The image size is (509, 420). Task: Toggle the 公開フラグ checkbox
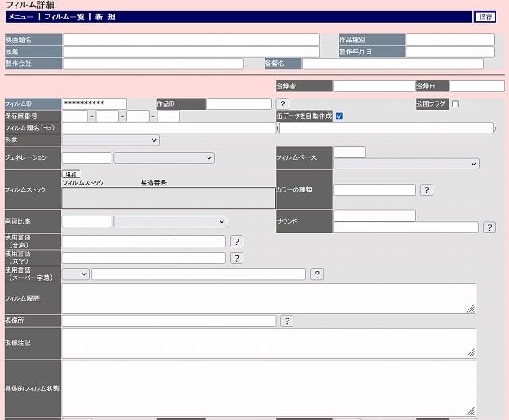(455, 104)
